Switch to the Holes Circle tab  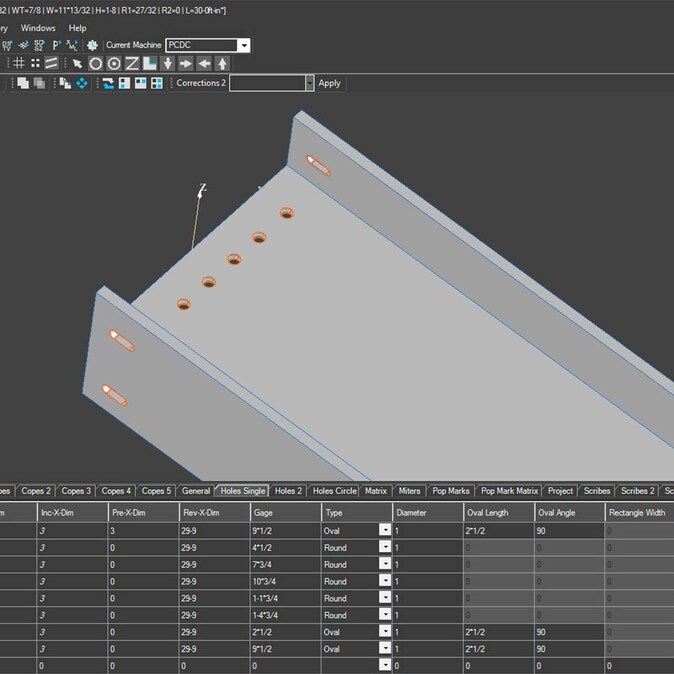click(334, 491)
